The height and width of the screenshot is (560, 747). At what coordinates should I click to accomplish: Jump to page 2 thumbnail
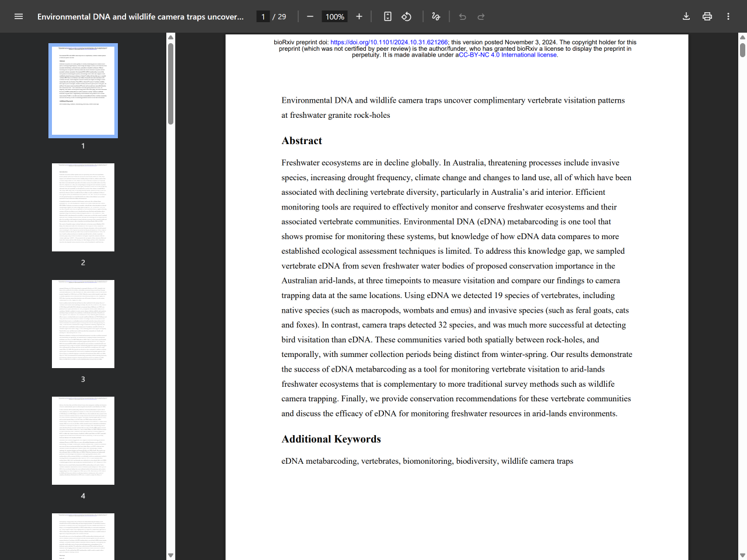pyautogui.click(x=83, y=207)
